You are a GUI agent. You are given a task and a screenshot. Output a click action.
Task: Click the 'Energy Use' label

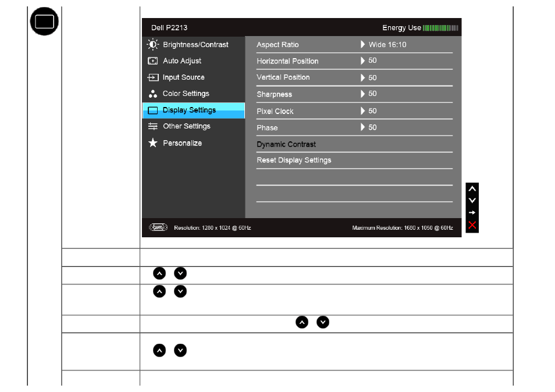402,27
